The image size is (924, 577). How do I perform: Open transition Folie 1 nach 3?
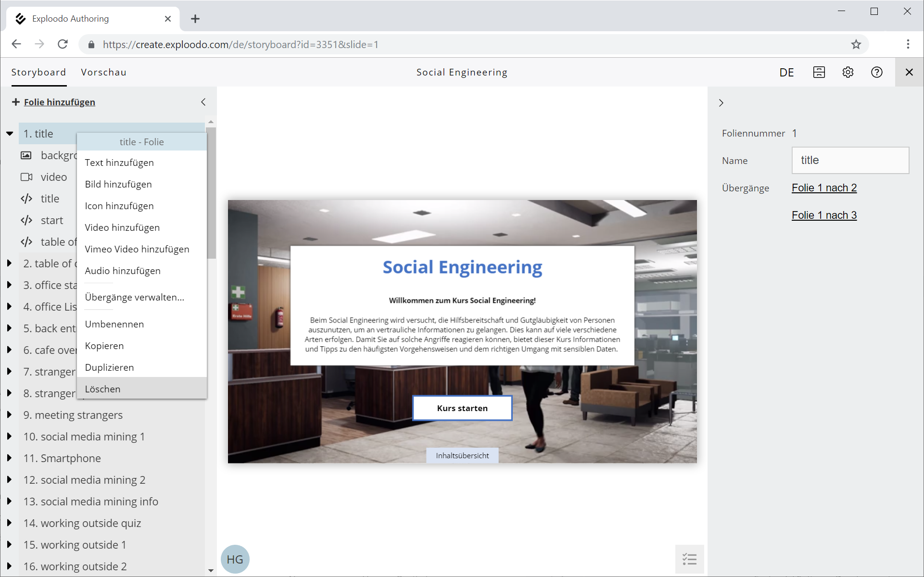[x=824, y=215]
